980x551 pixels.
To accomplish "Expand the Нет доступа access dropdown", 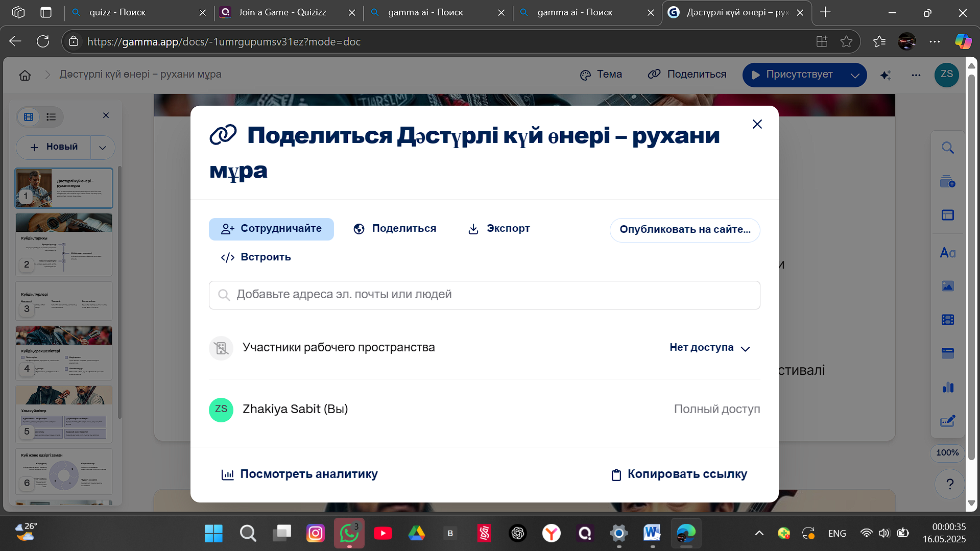I will coord(710,348).
